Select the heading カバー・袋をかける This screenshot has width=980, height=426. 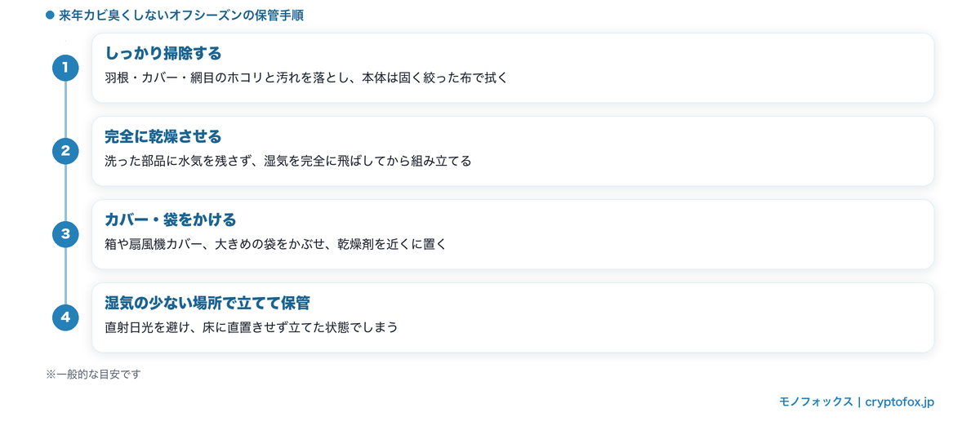tap(171, 220)
